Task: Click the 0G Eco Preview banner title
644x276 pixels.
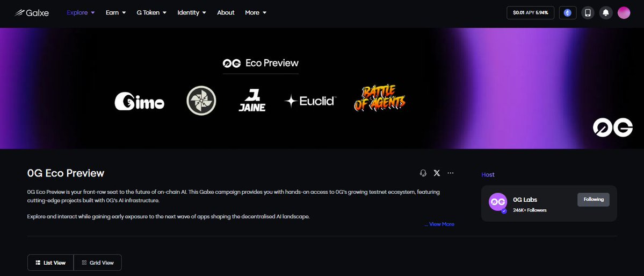Action: tap(261, 63)
